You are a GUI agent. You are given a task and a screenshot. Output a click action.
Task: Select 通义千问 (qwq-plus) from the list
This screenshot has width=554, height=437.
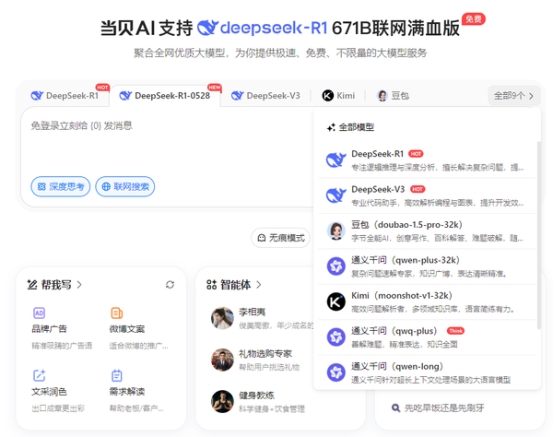pos(427,337)
